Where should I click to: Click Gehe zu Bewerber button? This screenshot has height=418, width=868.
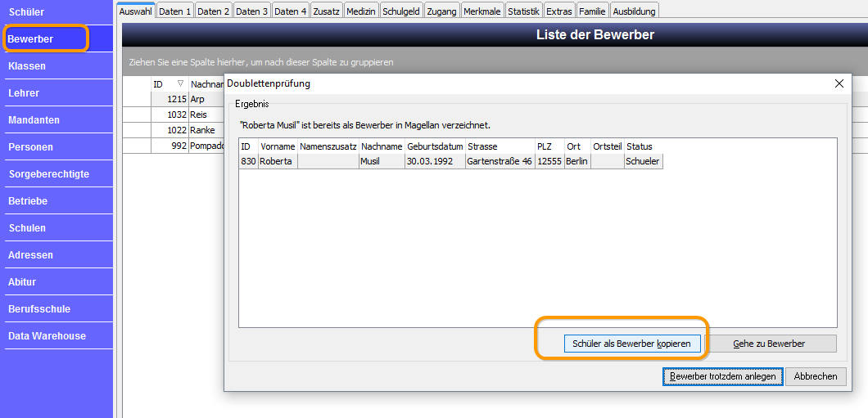coord(769,344)
